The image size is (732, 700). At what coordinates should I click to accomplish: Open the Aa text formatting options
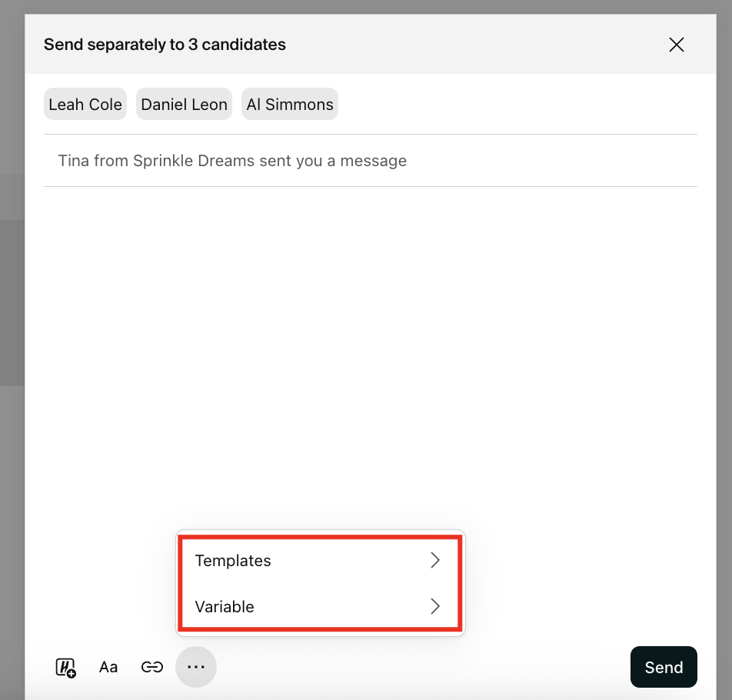(108, 667)
